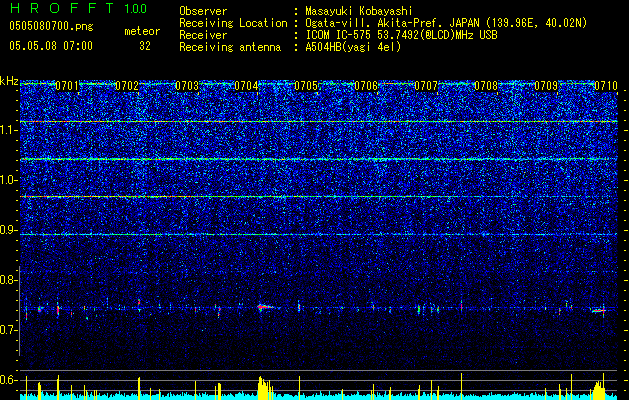Click the tall yellow intensity burst below 0704
The height and width of the screenshot is (400, 629).
265,388
